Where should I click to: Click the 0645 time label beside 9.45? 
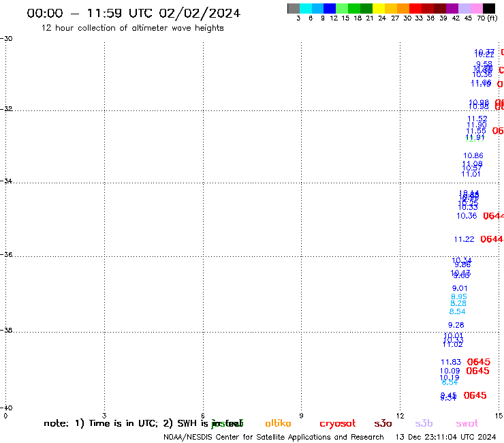pos(475,395)
